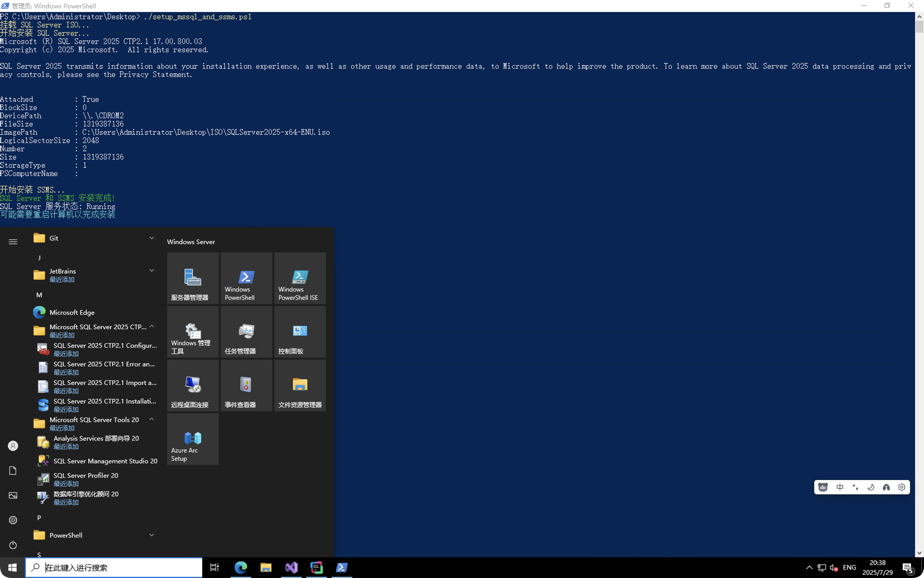Click the PowerShell scrollbar thumb

pos(919,27)
